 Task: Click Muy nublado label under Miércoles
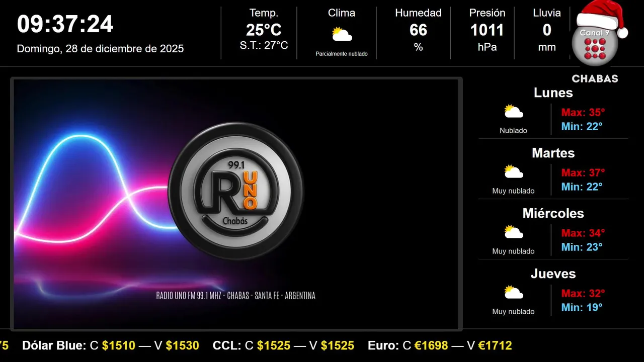tap(513, 251)
